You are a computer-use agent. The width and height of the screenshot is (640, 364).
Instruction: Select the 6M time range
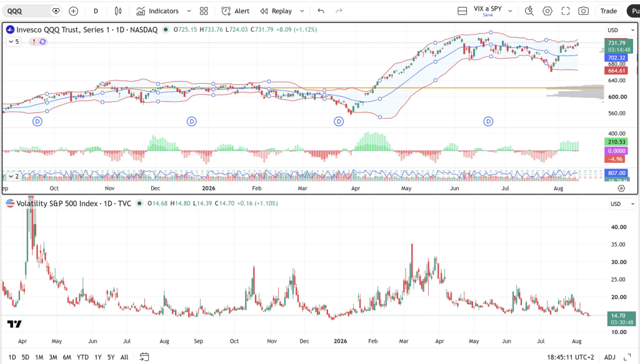[67, 357]
